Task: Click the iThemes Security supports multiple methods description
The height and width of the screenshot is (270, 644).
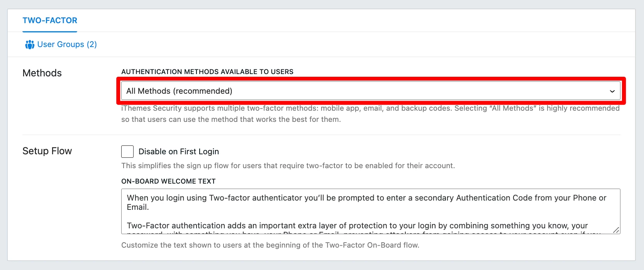Action: click(370, 114)
